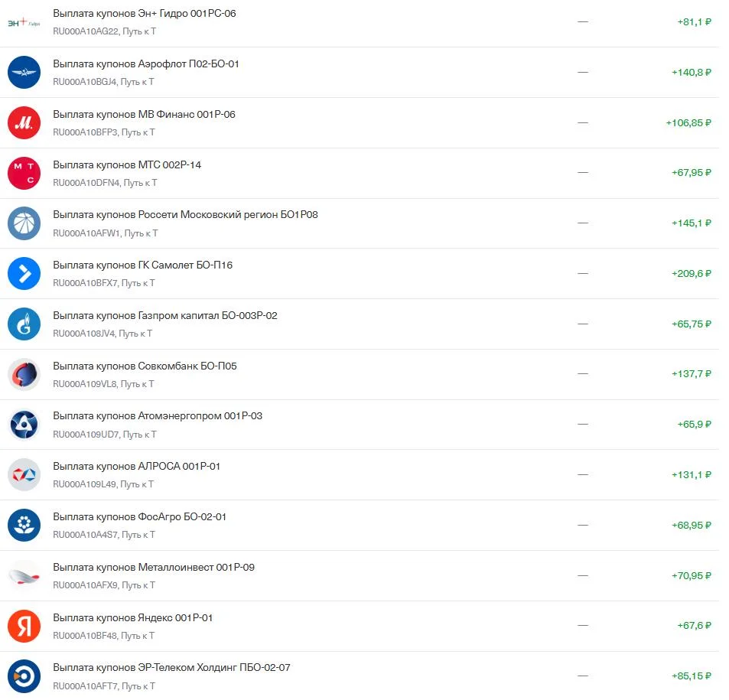
Task: Click the ФосАгро logo icon
Action: pyautogui.click(x=24, y=526)
